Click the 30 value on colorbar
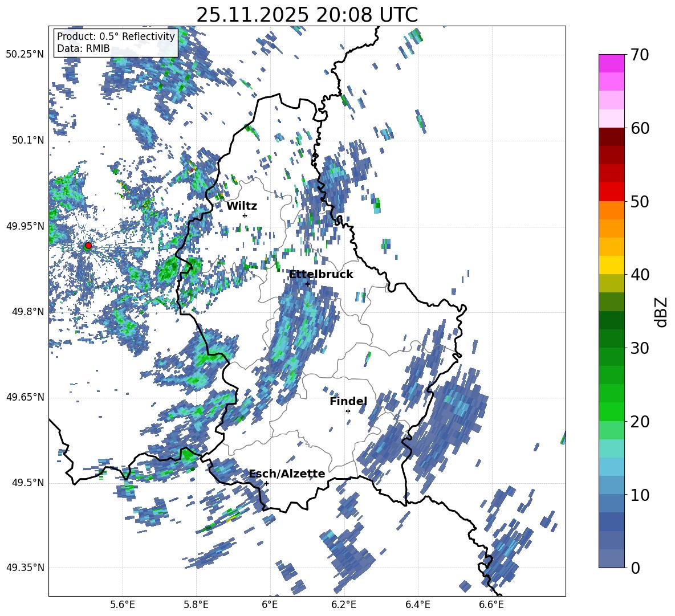The height and width of the screenshot is (616, 675). point(640,348)
